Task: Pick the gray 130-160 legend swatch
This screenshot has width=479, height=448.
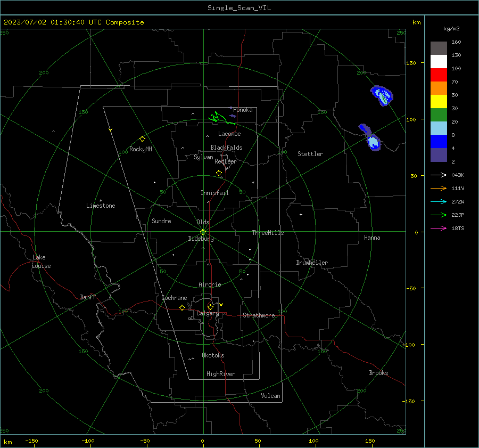Action: 439,48
